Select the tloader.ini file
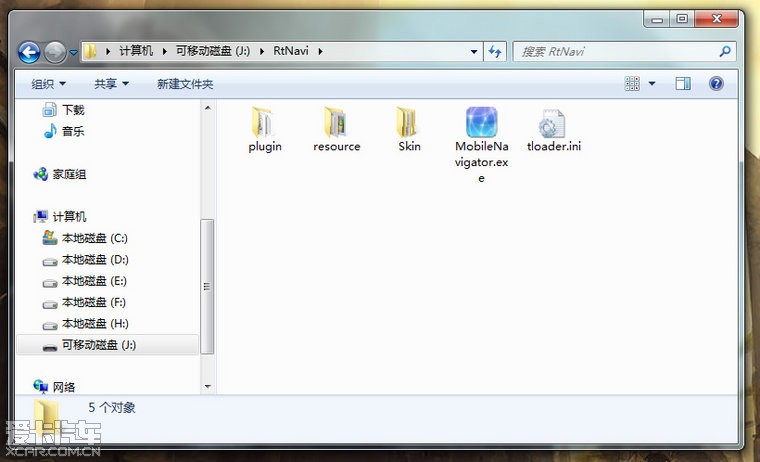Image resolution: width=760 pixels, height=462 pixels. coord(554,129)
